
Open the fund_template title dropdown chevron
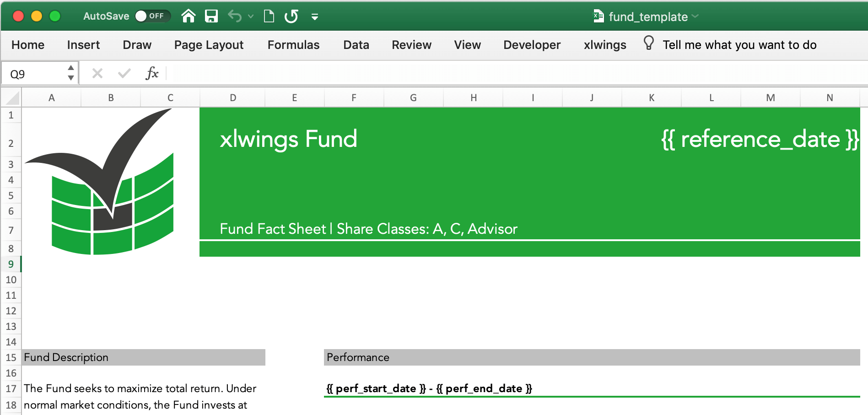pyautogui.click(x=696, y=16)
